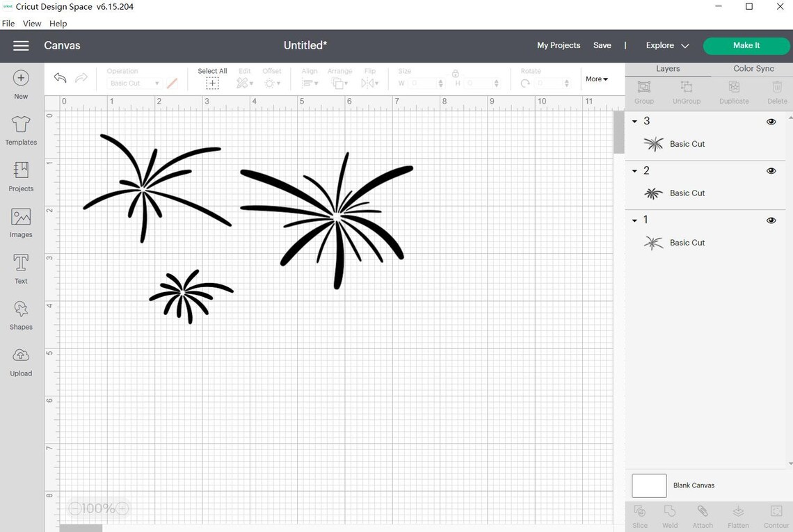Viewport: 793px width, 532px height.
Task: Expand the Explore dropdown
Action: click(x=666, y=45)
